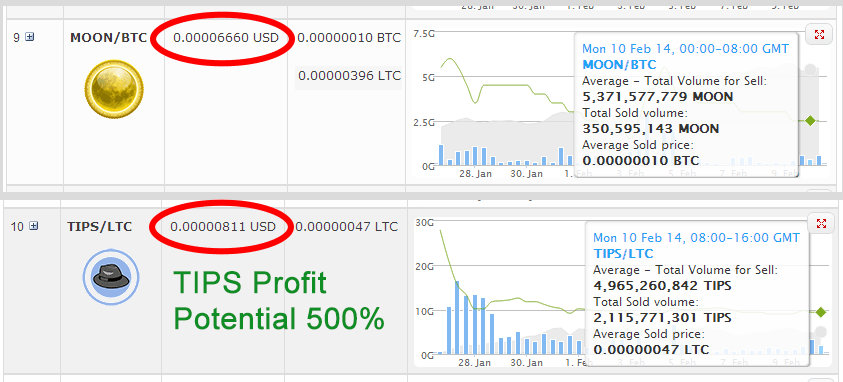Click the MOON/BTC link in chart tooltip
Image resolution: width=843 pixels, height=382 pixels.
tap(619, 65)
